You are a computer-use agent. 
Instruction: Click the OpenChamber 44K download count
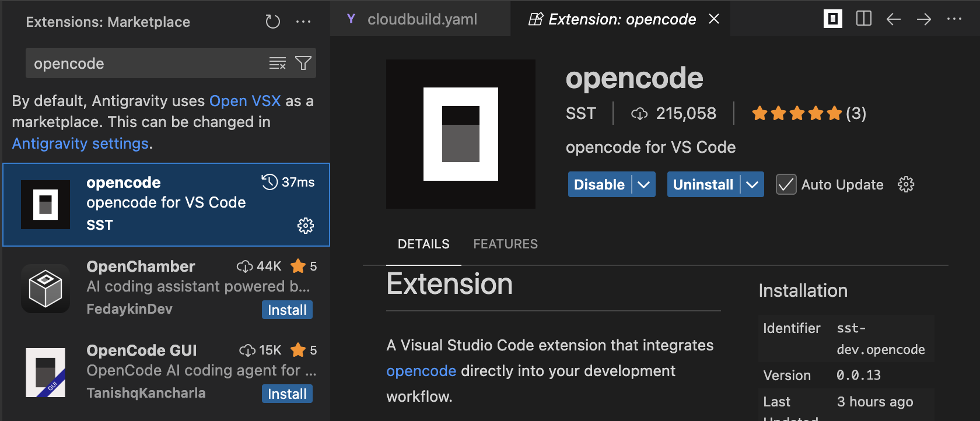(259, 266)
